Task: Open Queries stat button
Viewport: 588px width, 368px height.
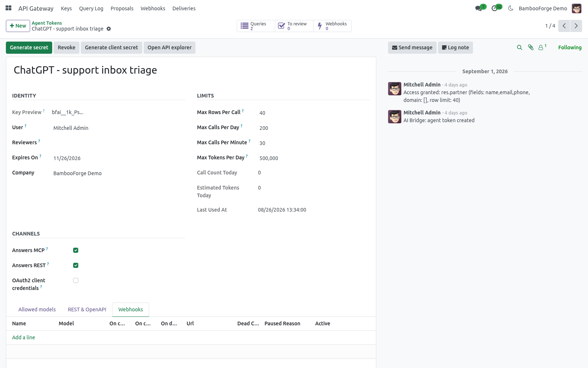Action: [256, 26]
